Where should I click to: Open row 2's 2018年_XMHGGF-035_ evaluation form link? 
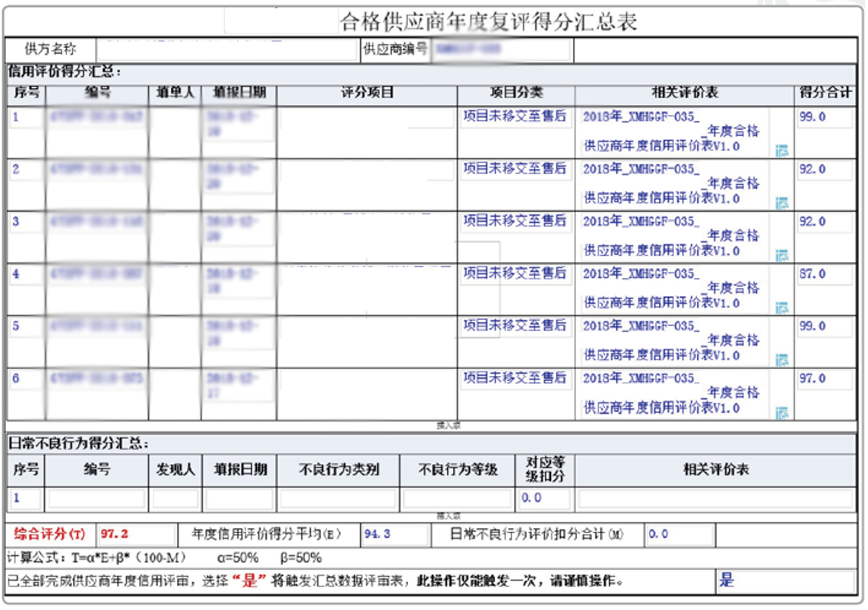[x=671, y=184]
